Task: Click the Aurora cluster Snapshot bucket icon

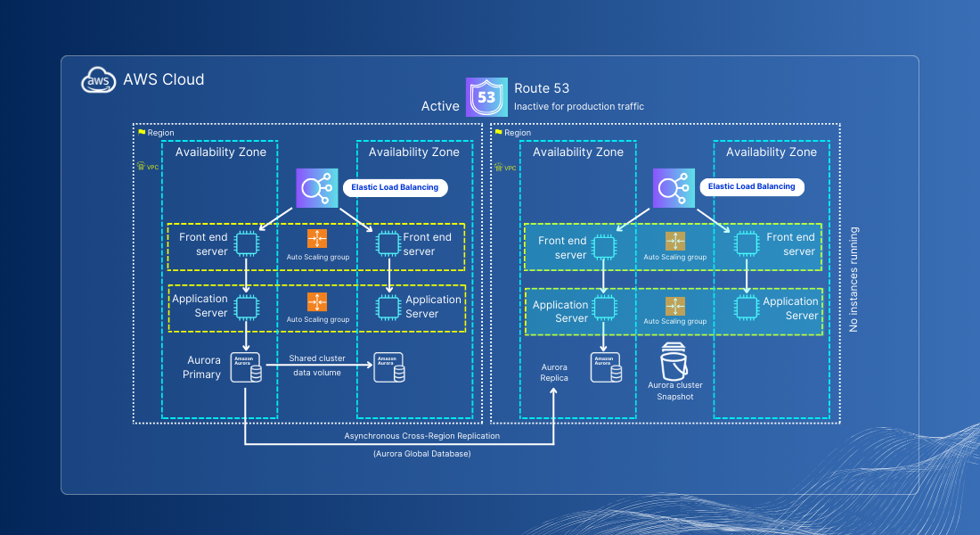Action: click(x=674, y=362)
